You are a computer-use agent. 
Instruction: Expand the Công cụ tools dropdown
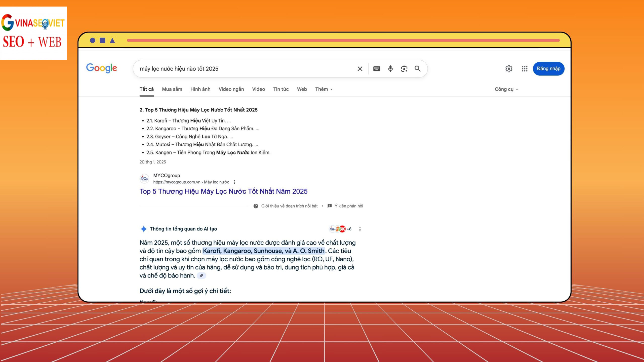[506, 89]
